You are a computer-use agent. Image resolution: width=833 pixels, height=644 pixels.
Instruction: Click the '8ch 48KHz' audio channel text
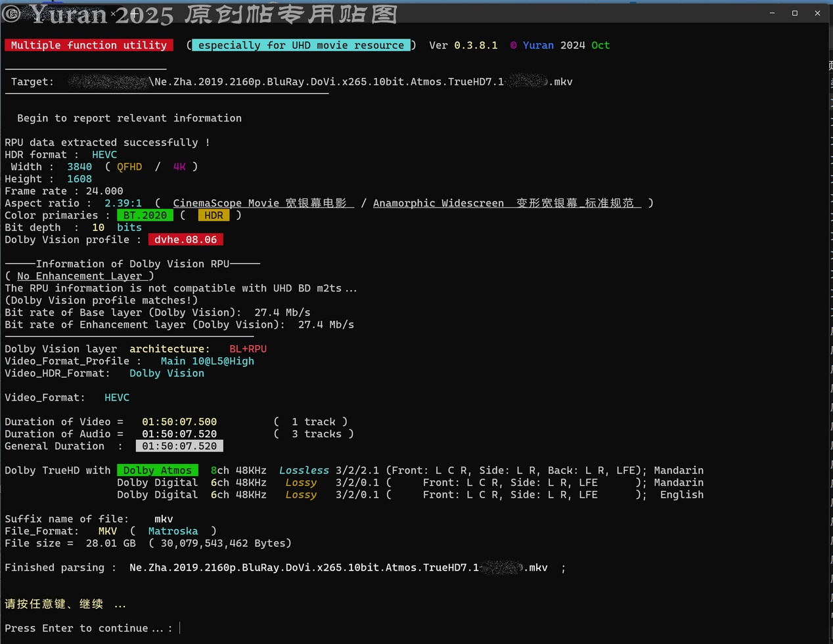[238, 471]
